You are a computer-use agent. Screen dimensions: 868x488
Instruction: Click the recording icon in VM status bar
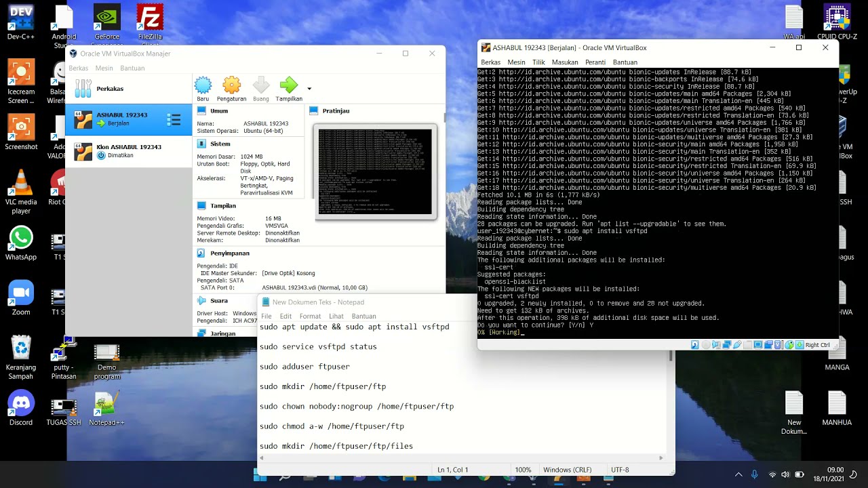coord(769,345)
